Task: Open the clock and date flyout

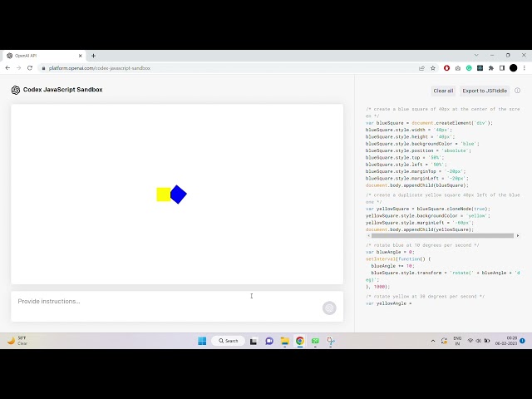Action: (x=506, y=341)
